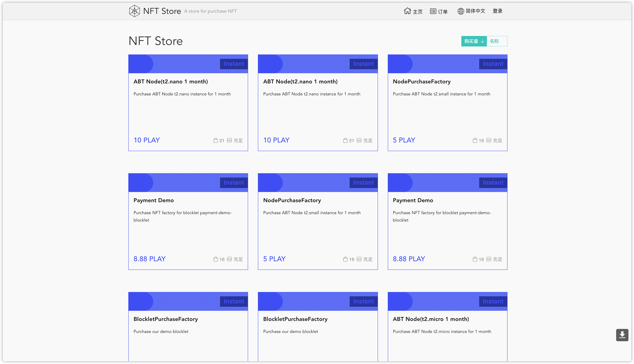Screen dimensions: 634x364
Task: Click stock icon on NodePurchaseFactory 5 PLAY top card
Action: 488,140
